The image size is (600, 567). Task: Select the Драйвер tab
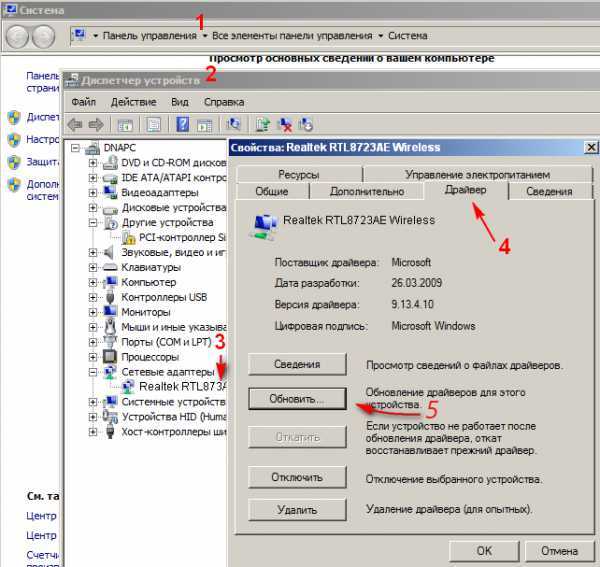coord(465,190)
